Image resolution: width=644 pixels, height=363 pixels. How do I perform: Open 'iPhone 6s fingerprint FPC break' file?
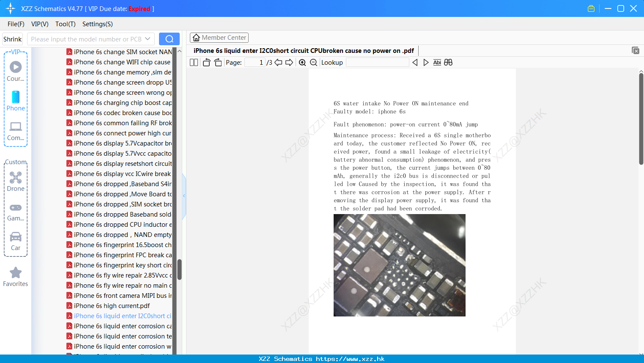click(x=119, y=255)
